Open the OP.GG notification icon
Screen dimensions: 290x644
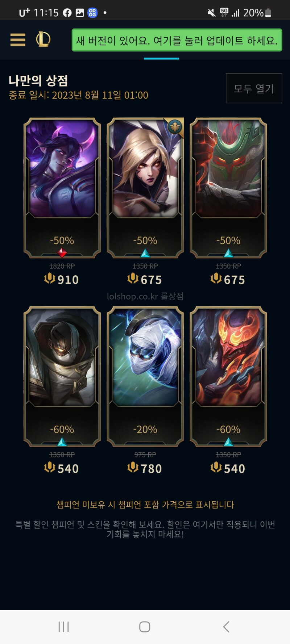[92, 13]
